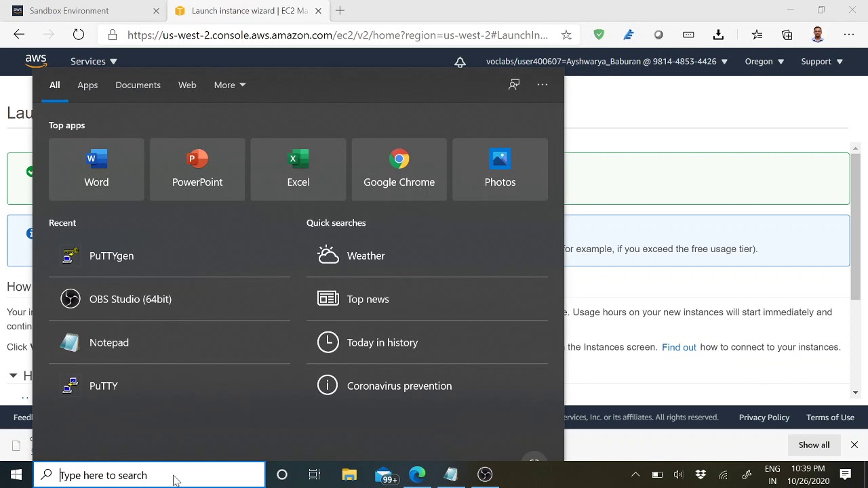Open Excel from Top apps
This screenshot has height=488, width=868.
[298, 169]
